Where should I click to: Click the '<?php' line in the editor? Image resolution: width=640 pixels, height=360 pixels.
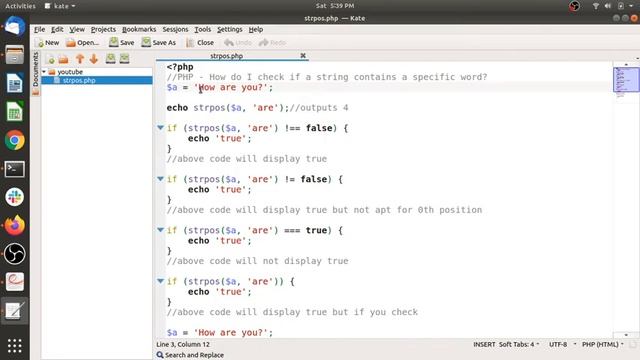(x=180, y=67)
